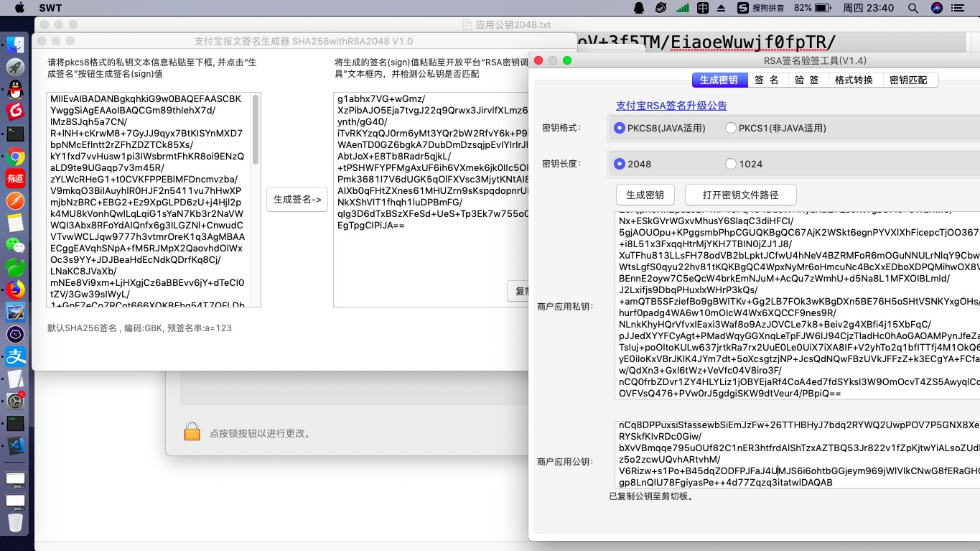Open Spotlight search in the menu bar
Screen dimensions: 980x551
(913, 8)
